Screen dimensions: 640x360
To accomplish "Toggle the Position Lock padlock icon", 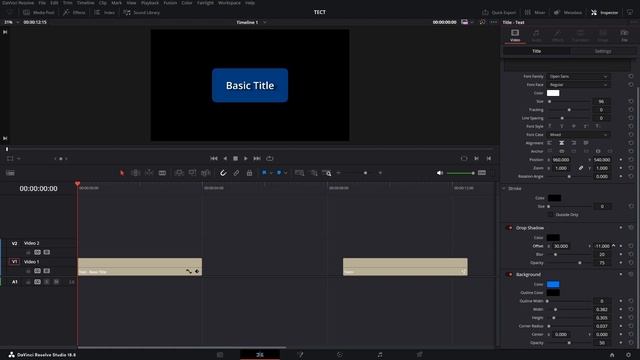I will pyautogui.click(x=249, y=173).
